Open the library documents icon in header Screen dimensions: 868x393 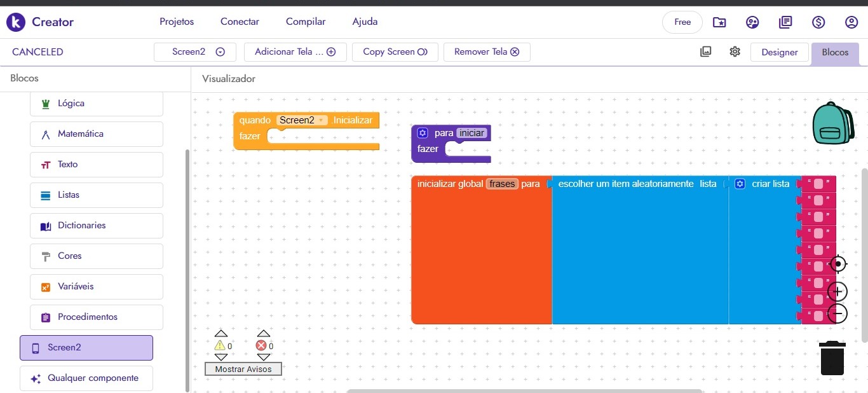pos(785,22)
